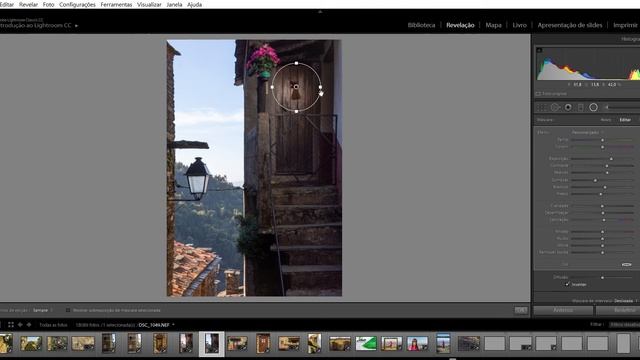This screenshot has width=640, height=360.
Task: Switch to the Livro module
Action: click(519, 25)
